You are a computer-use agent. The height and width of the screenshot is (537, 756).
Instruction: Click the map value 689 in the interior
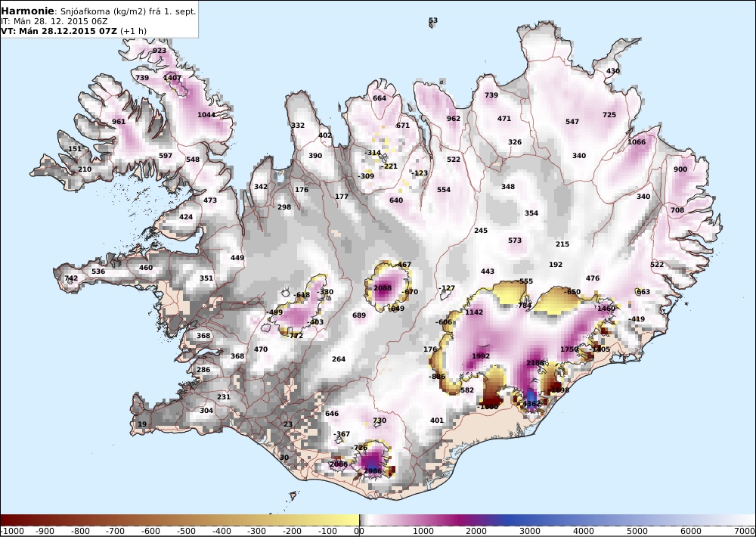359,315
